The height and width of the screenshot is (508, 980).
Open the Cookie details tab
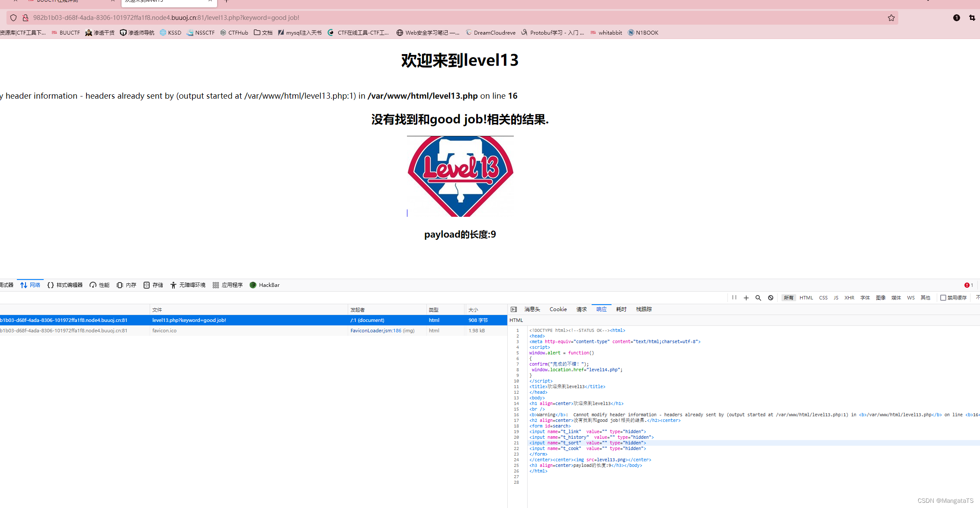tap(558, 309)
